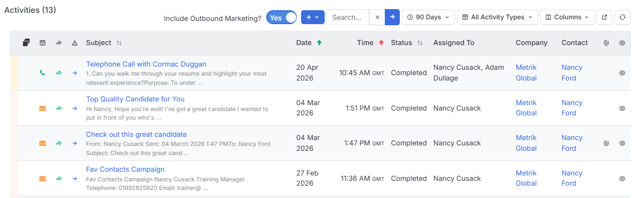Image resolution: width=644 pixels, height=198 pixels.
Task: Open Nancy Ford in Telephone Call row
Action: coord(572,73)
